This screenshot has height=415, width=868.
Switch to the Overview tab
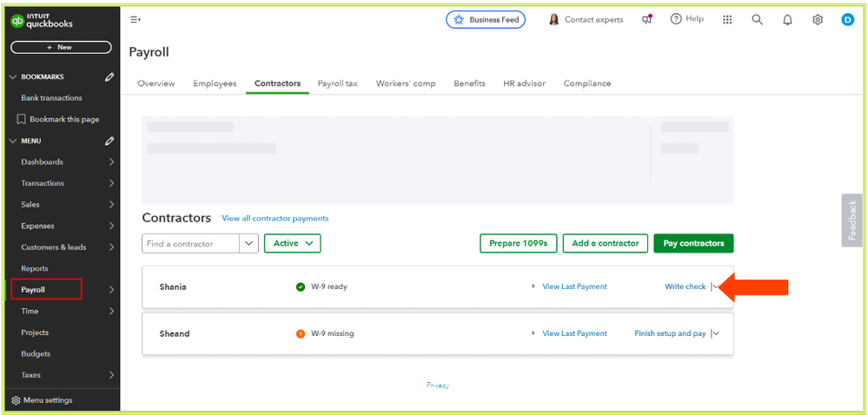tap(156, 83)
